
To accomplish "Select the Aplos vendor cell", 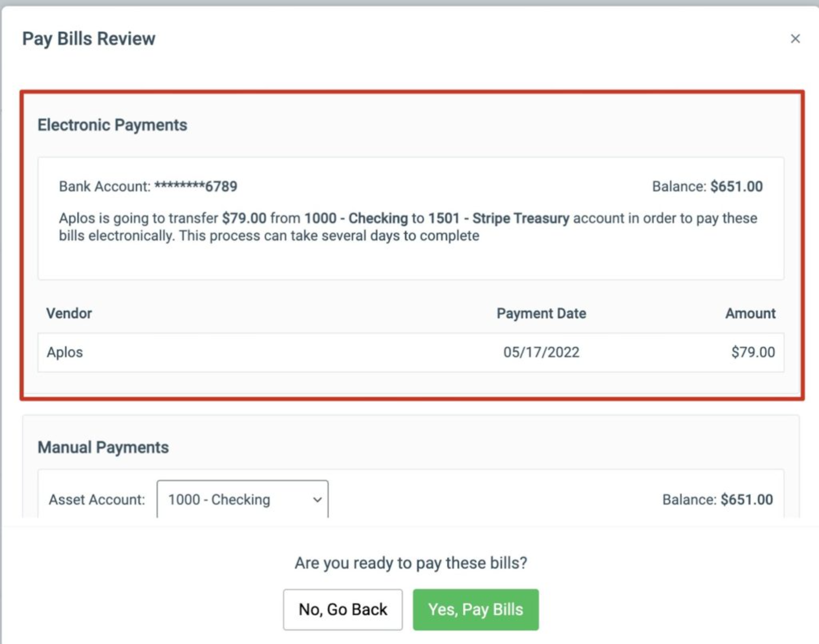I will [x=65, y=352].
